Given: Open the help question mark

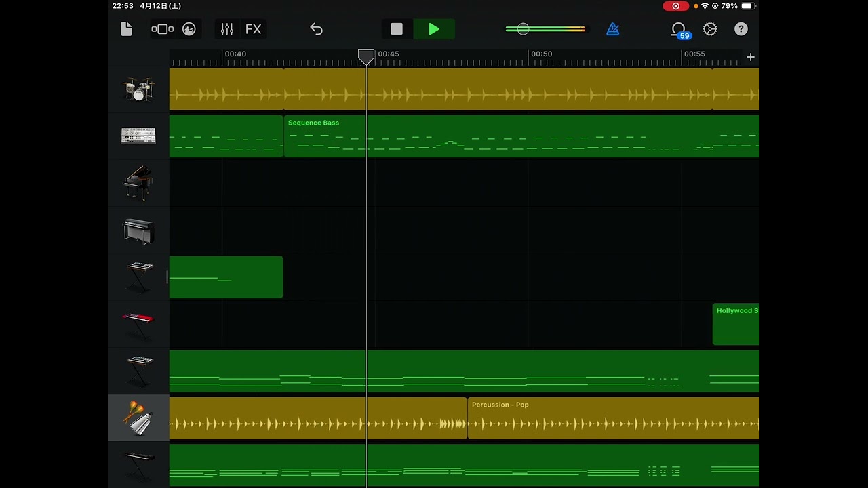Looking at the screenshot, I should [741, 29].
